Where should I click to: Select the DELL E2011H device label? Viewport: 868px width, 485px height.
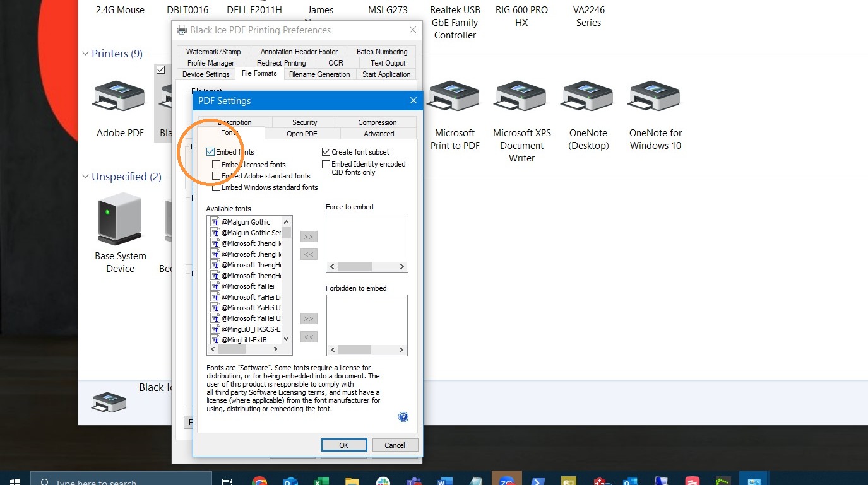[254, 10]
